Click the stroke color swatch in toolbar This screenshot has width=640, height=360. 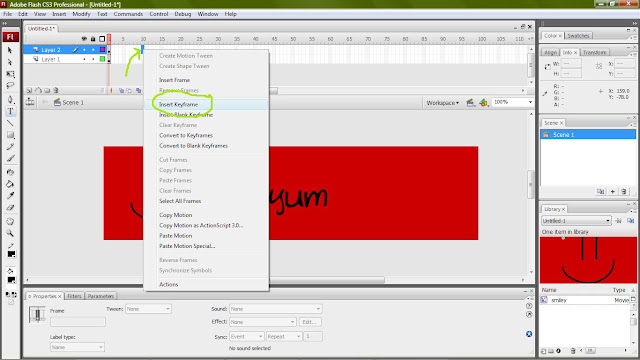coord(11,254)
